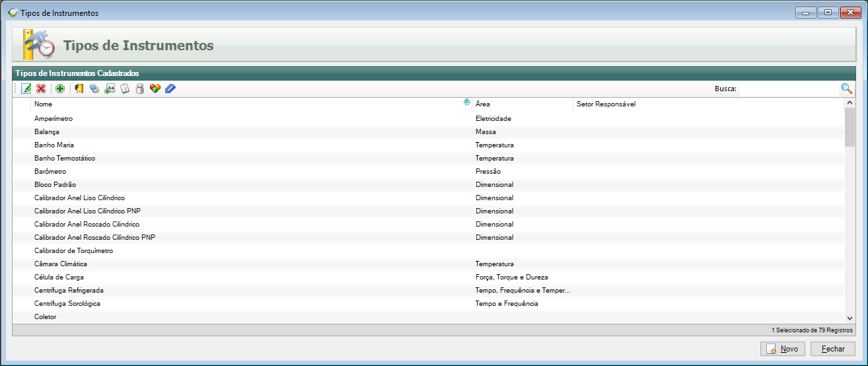The image size is (868, 366).
Task: Click the magnifier search icon
Action: coord(846,89)
